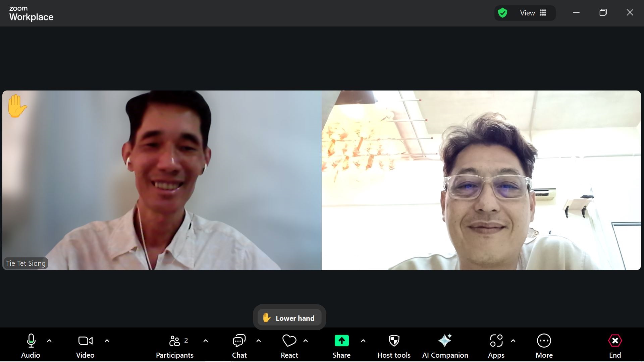Open Host tools shield icon
The height and width of the screenshot is (362, 644).
pyautogui.click(x=394, y=341)
